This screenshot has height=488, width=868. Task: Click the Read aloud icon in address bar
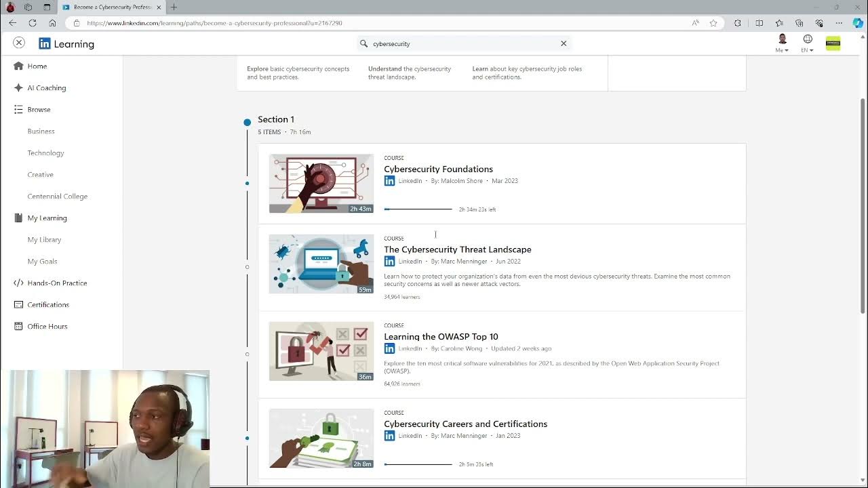[x=695, y=23]
